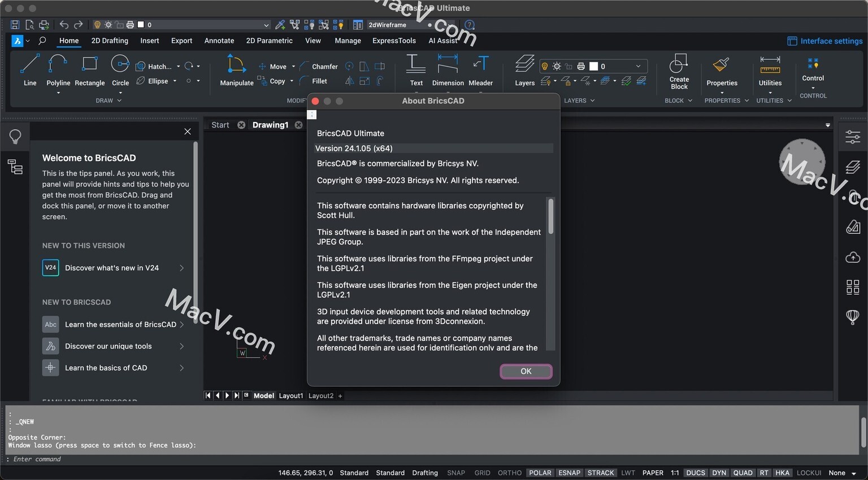868x480 pixels.
Task: Choose the Ellipse tool
Action: click(x=153, y=81)
